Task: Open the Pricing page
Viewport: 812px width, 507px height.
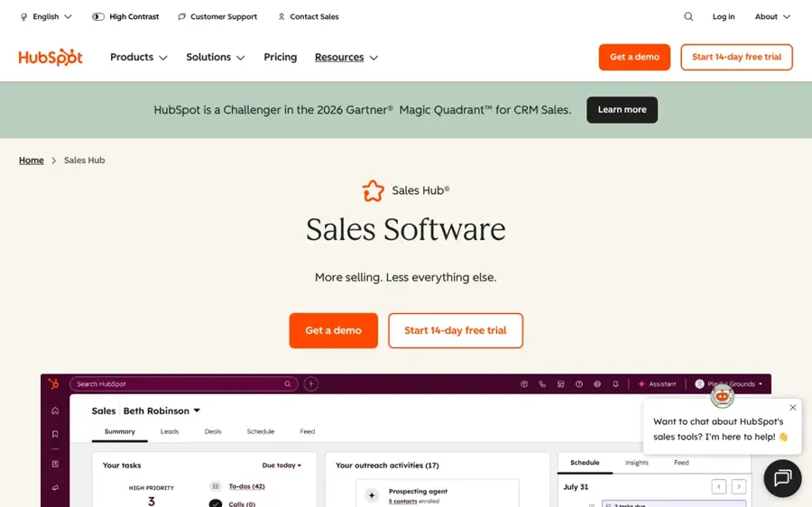Action: tap(281, 57)
